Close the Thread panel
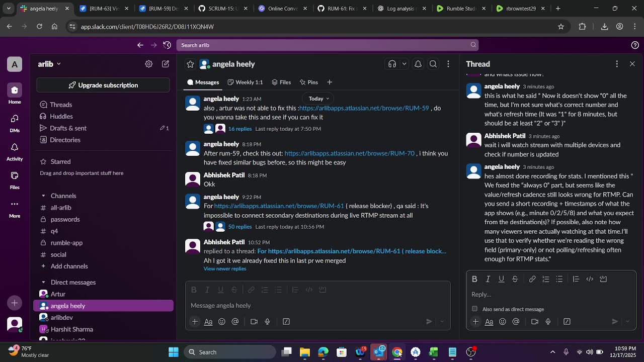This screenshot has height=362, width=644. tap(632, 64)
